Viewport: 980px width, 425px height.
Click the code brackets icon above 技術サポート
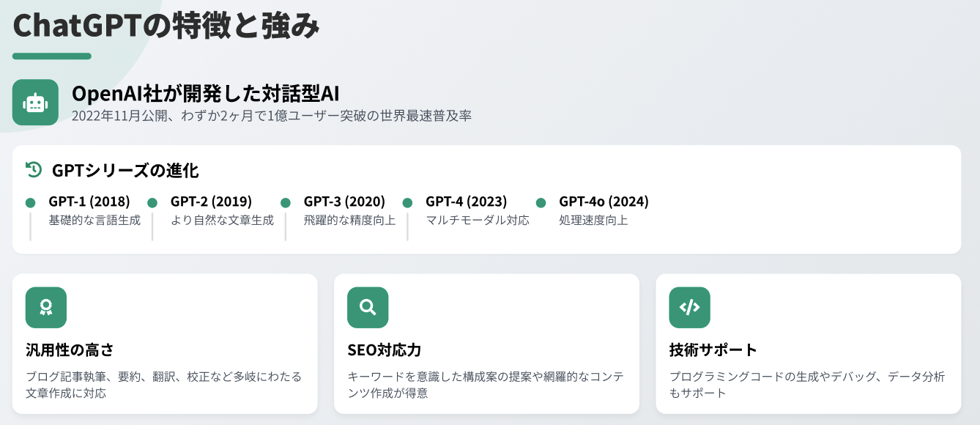689,307
